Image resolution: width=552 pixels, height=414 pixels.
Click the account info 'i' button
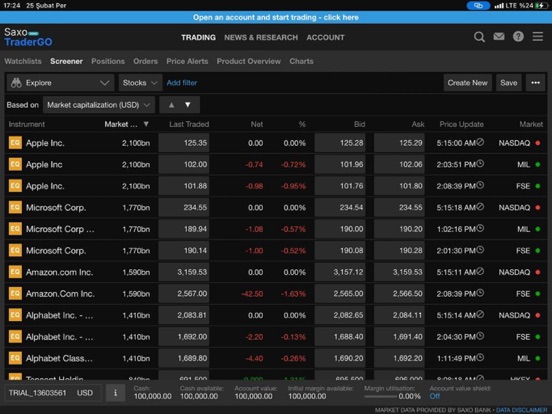(x=115, y=393)
